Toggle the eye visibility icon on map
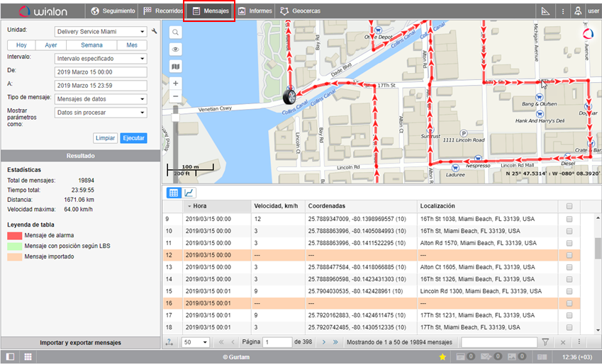Image resolution: width=602 pixels, height=364 pixels. [x=175, y=49]
